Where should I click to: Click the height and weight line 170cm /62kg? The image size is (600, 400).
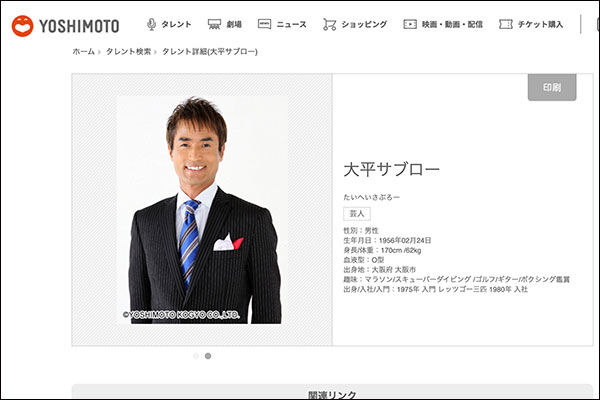(382, 250)
